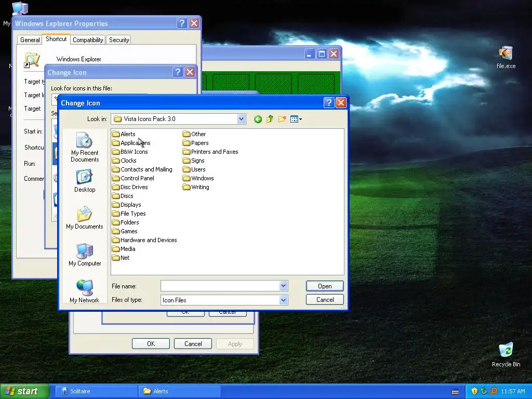
Task: Select the Folders folder
Action: tap(126, 222)
